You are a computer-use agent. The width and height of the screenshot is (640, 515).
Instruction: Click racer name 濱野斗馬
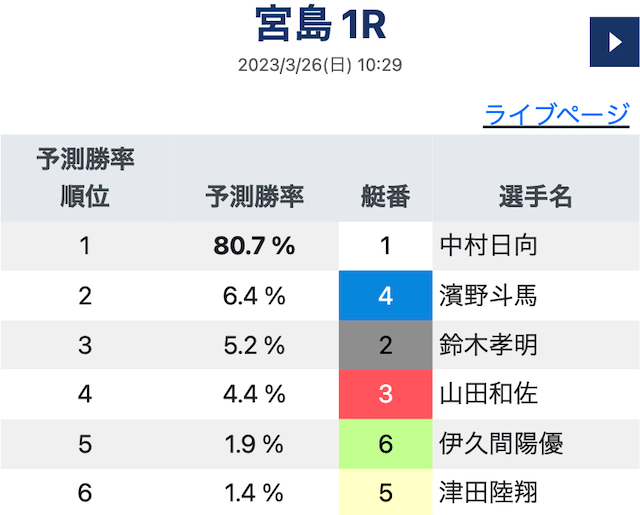[488, 295]
